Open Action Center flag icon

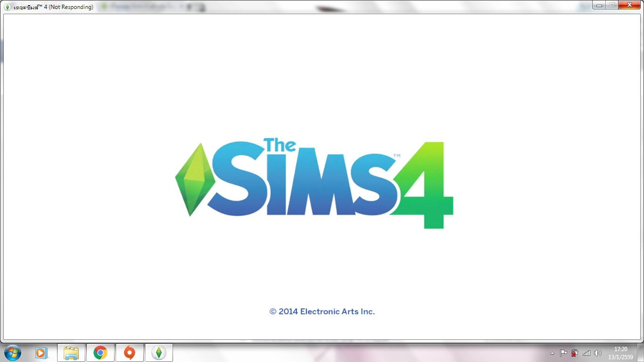pos(563,353)
